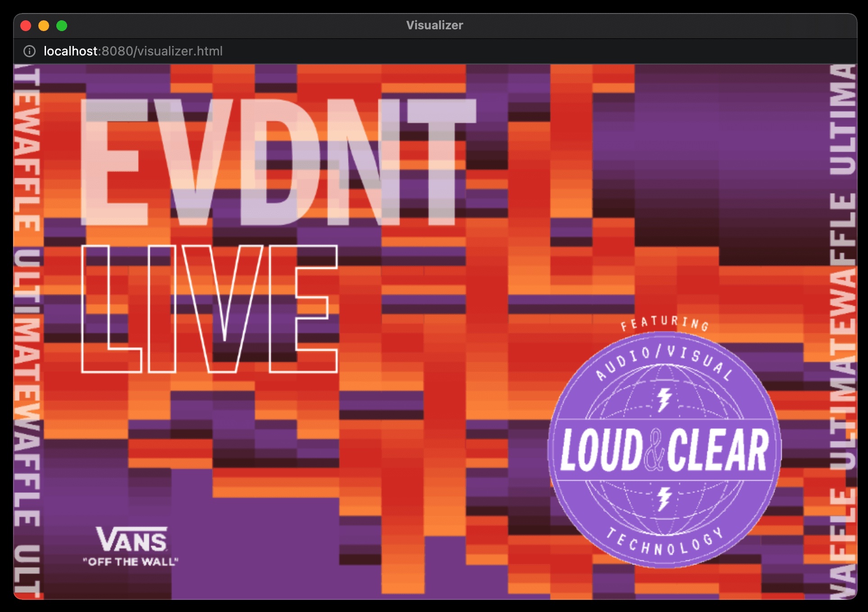Click the outlined LIVE text
Viewport: 868px width, 612px height.
click(209, 309)
